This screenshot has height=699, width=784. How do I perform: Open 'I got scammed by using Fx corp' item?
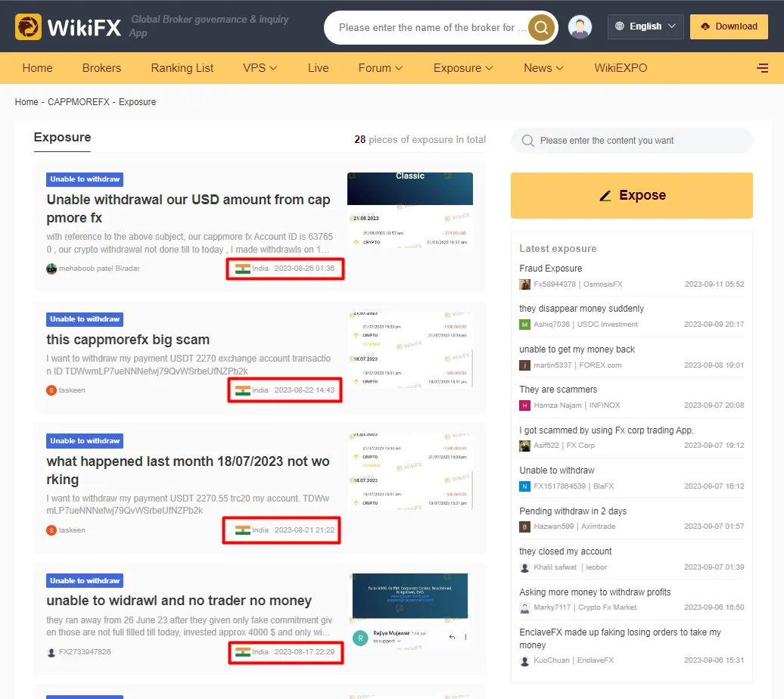coord(606,430)
